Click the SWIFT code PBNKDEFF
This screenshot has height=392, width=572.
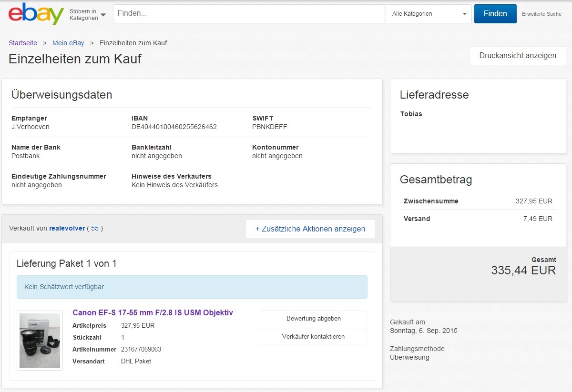(x=269, y=127)
